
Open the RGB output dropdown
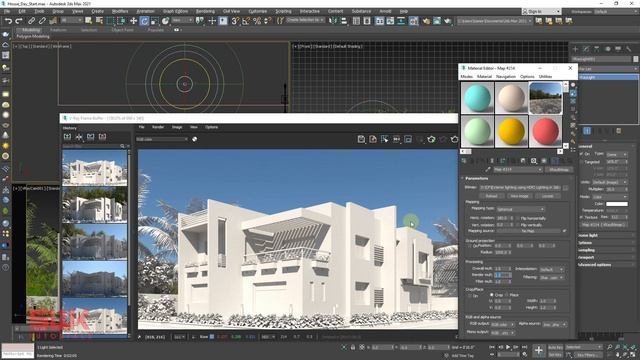(502, 324)
